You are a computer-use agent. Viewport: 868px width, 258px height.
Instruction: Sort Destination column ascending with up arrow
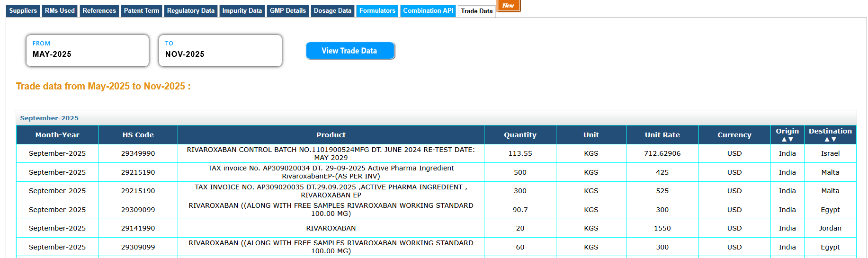click(827, 140)
